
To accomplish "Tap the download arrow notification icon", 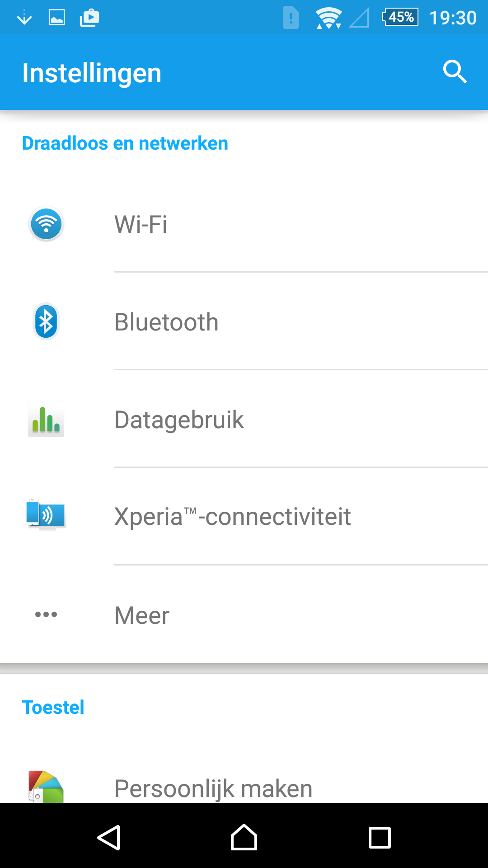I will (24, 18).
